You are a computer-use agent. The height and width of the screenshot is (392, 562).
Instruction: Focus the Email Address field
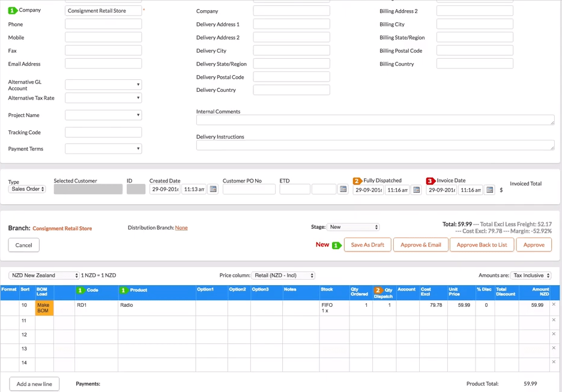click(x=103, y=64)
